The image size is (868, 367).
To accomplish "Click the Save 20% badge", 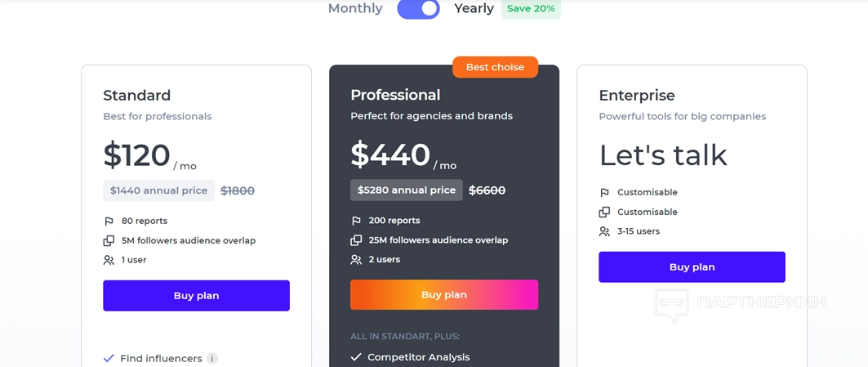I will [x=531, y=9].
